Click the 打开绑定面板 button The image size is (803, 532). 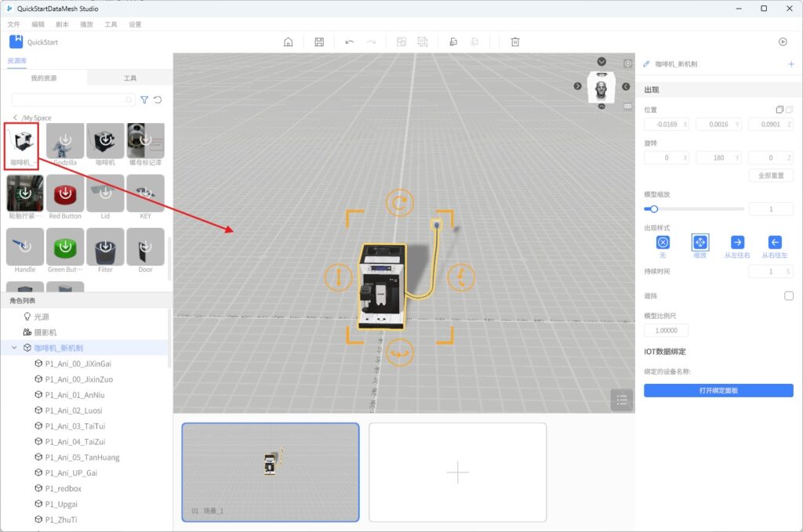click(x=718, y=390)
